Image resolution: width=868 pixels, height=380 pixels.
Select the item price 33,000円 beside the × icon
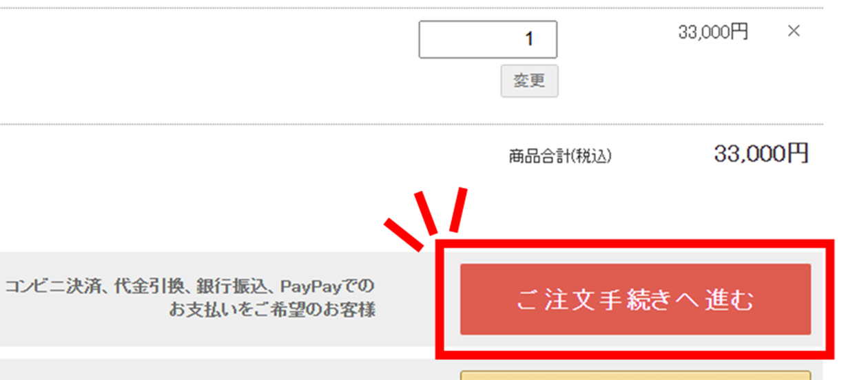click(713, 32)
